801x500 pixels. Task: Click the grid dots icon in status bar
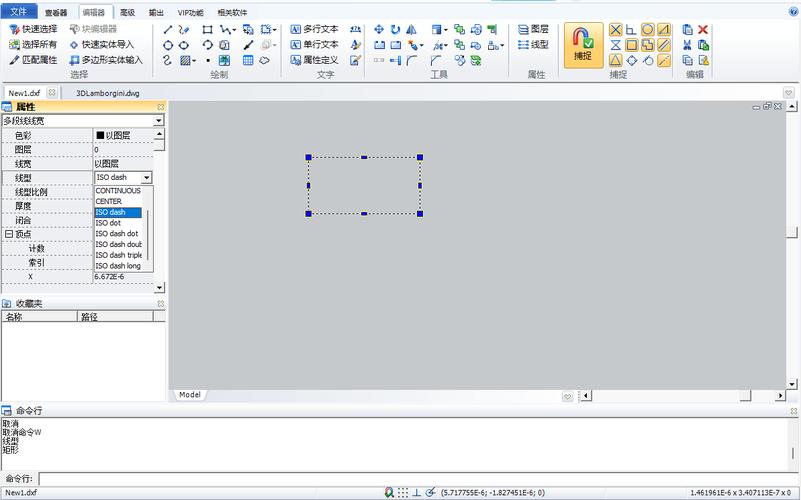(x=403, y=492)
